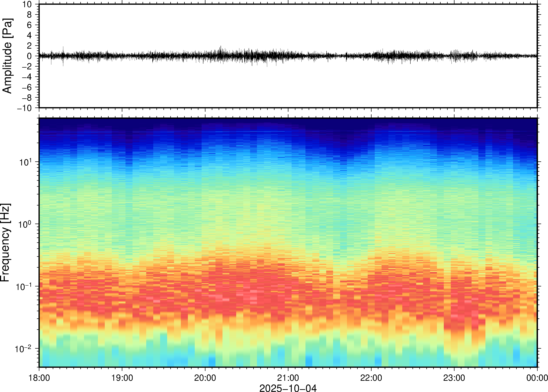Click the -10 amplitude tick label
This screenshot has height=392, width=548.
tap(24, 108)
